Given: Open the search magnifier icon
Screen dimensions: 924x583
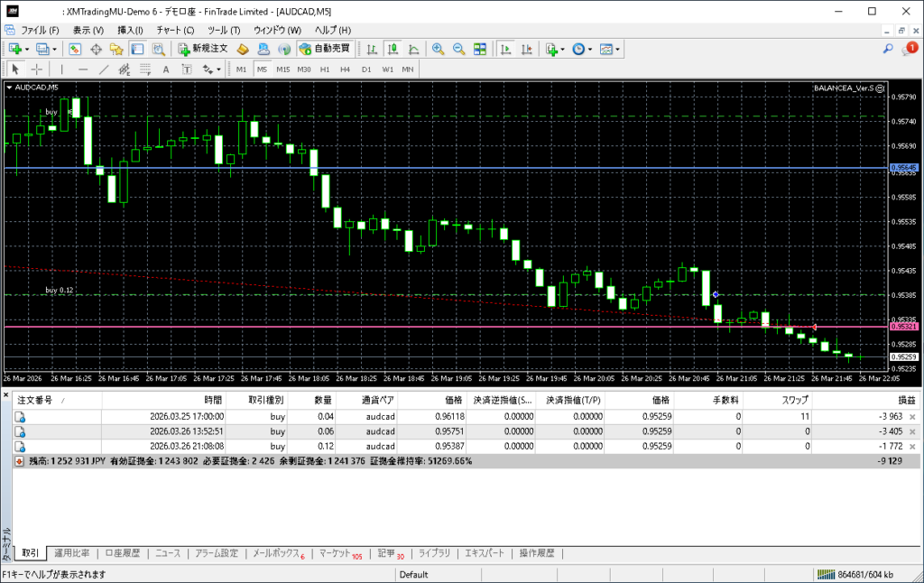Looking at the screenshot, I should (x=888, y=49).
